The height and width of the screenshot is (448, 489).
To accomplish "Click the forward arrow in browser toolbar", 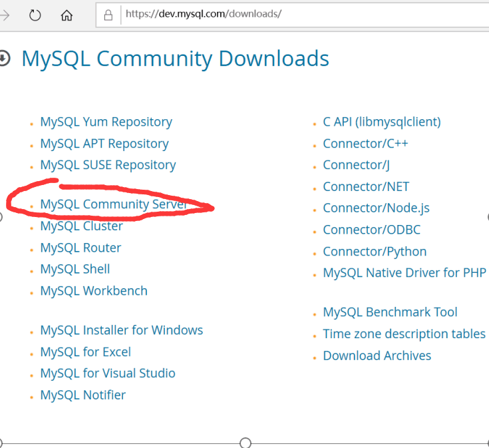I will (x=5, y=15).
